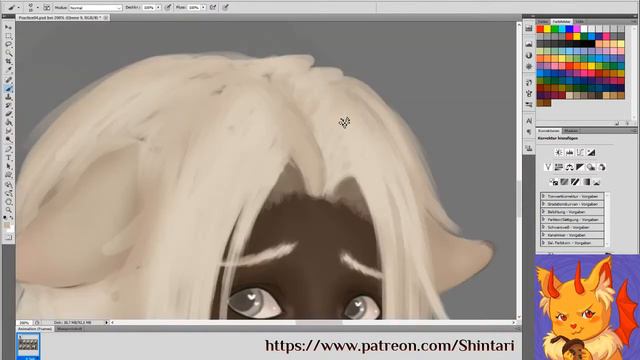Image resolution: width=640 pixels, height=360 pixels.
Task: Open the brush preset picker arrow
Action: (38, 7)
